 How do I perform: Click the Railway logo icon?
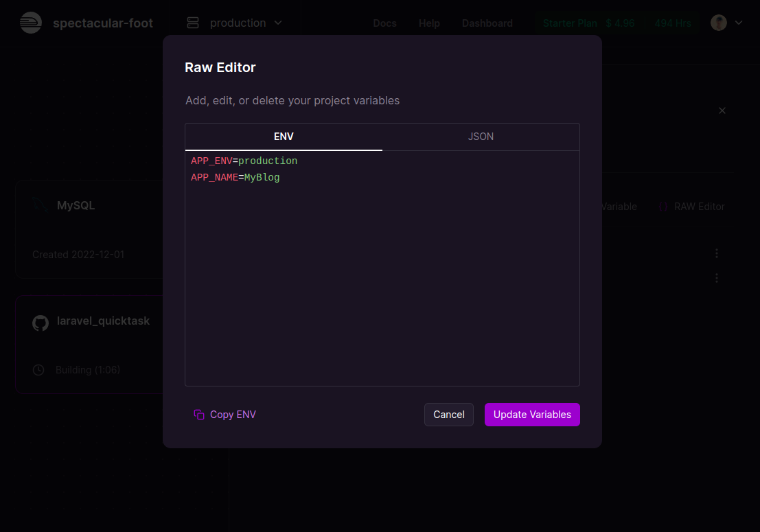30,23
